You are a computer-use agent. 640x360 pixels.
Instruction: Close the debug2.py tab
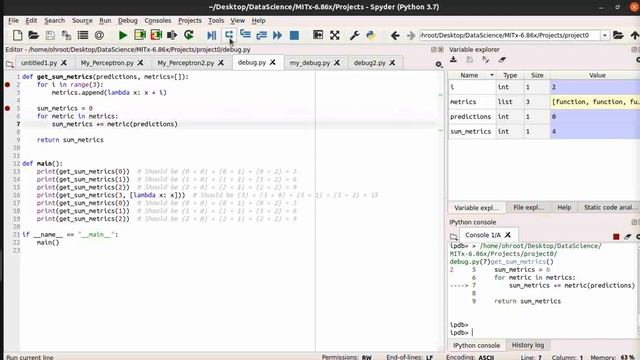(x=392, y=63)
